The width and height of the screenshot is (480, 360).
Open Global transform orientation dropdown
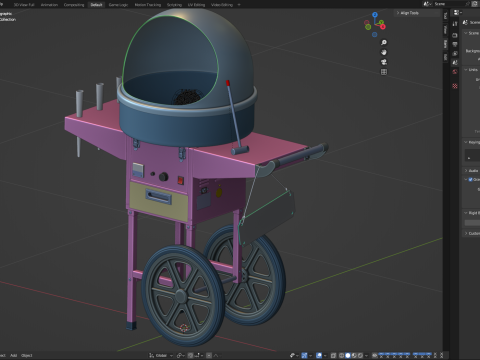click(x=161, y=355)
